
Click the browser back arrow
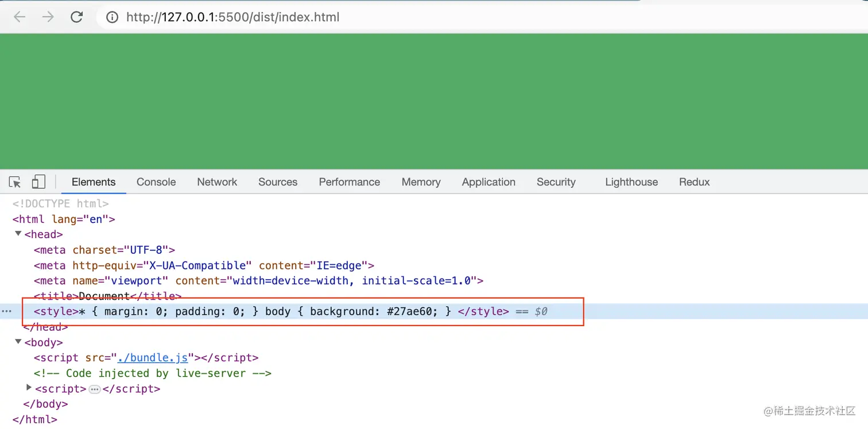[20, 17]
